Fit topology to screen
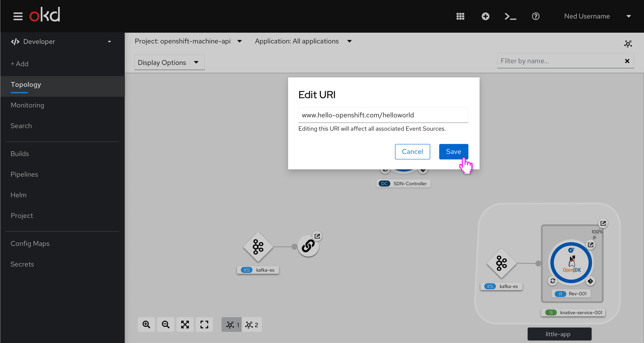644x343 pixels. [185, 325]
